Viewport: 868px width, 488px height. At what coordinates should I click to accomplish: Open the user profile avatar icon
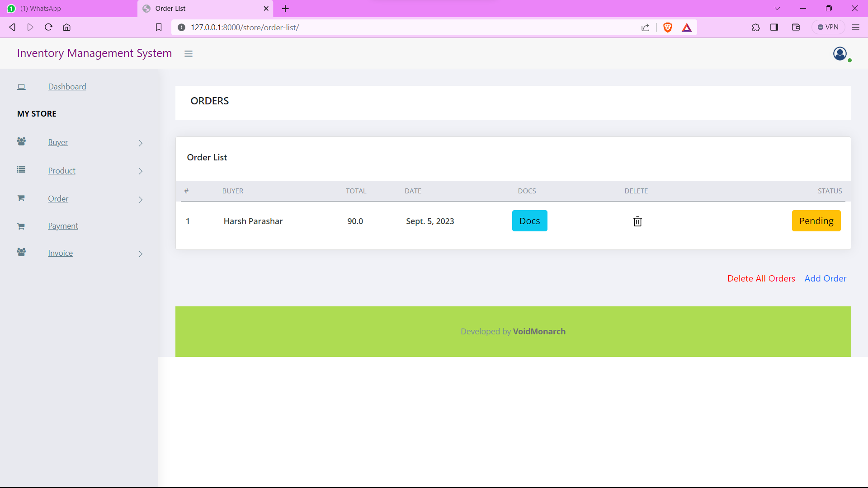click(x=840, y=54)
